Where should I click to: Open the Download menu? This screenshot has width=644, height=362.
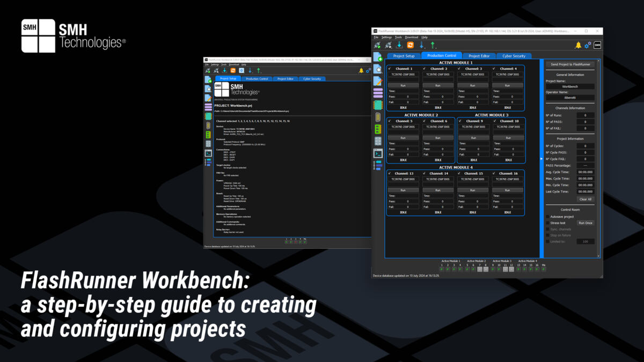click(411, 37)
